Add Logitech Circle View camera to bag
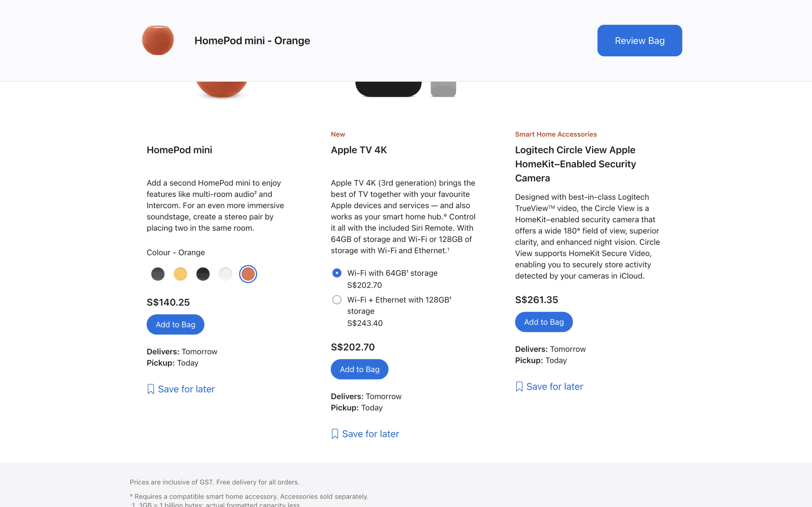 click(543, 322)
